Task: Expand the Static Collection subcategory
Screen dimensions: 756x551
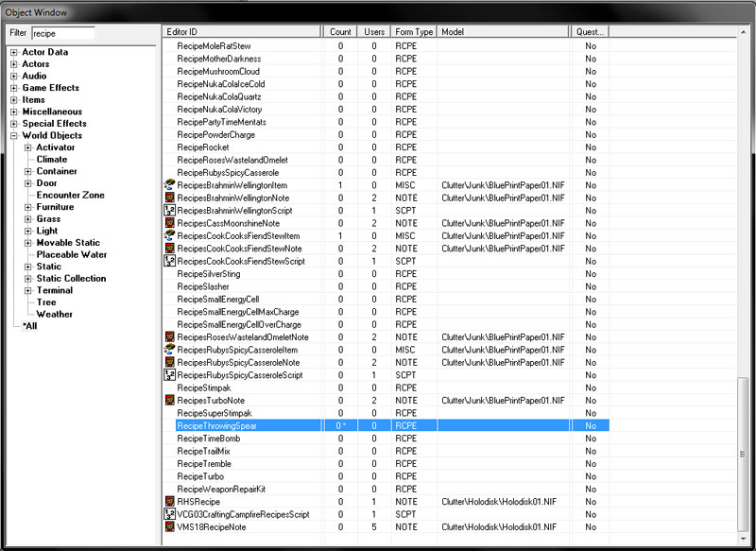Action: click(28, 279)
